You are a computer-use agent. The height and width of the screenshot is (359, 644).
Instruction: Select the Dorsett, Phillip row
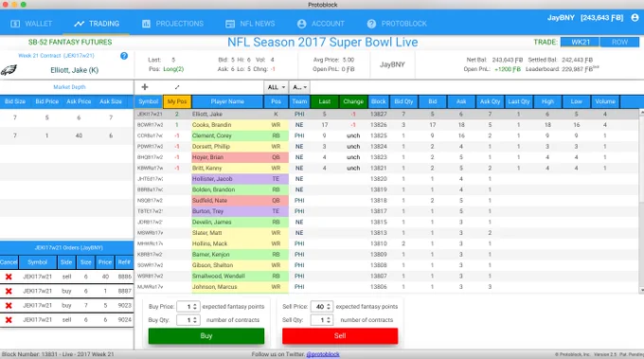click(386, 147)
